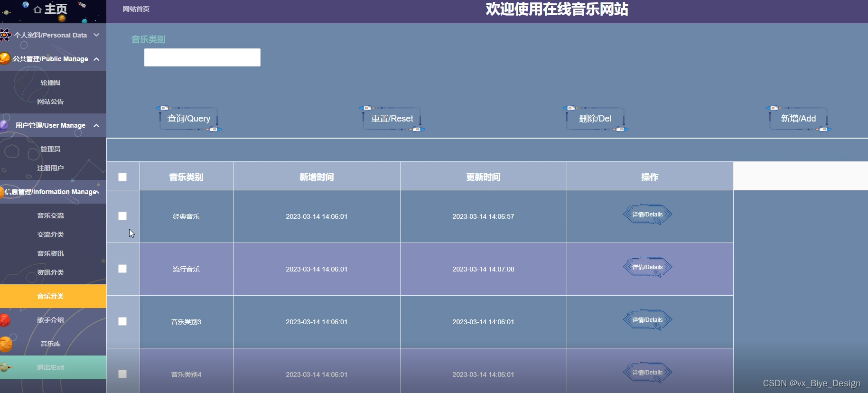
Task: Click the 操作 column header
Action: tap(650, 177)
